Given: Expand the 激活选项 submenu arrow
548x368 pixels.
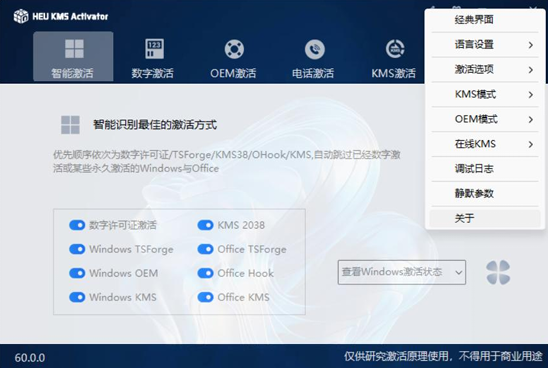Looking at the screenshot, I should tap(531, 70).
